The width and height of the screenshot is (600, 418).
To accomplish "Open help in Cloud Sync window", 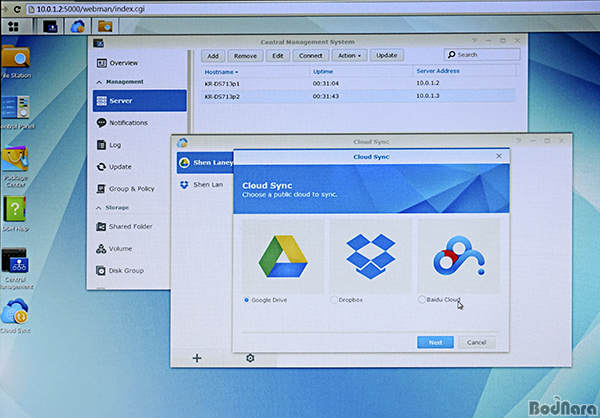I will point(518,141).
